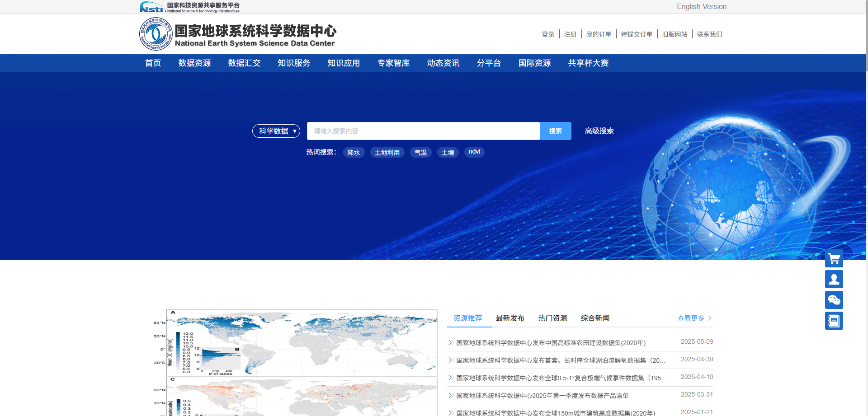
Task: Click the 搜索 search button
Action: point(556,131)
